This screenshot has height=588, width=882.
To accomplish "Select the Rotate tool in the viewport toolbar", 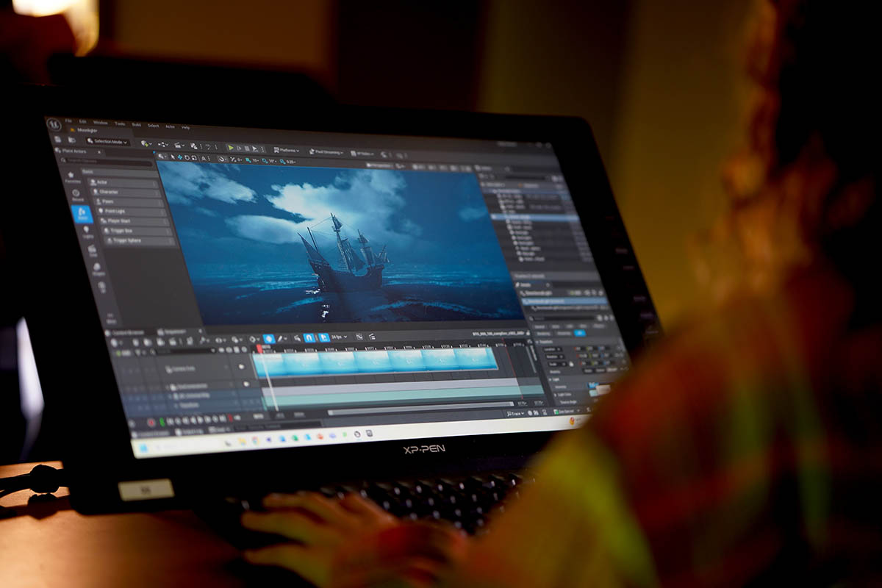I will (x=188, y=157).
